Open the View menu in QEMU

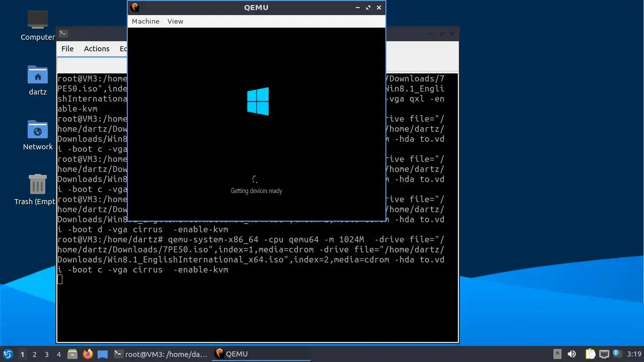pos(175,21)
